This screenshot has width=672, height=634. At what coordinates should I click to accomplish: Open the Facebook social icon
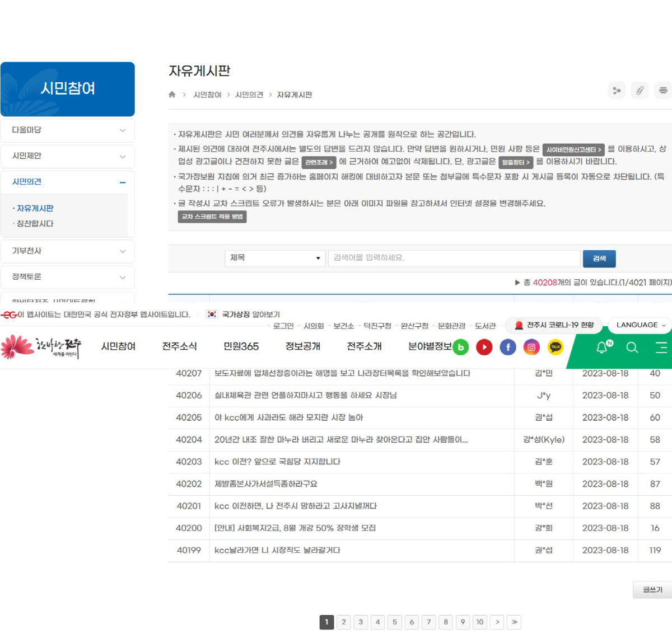click(508, 347)
